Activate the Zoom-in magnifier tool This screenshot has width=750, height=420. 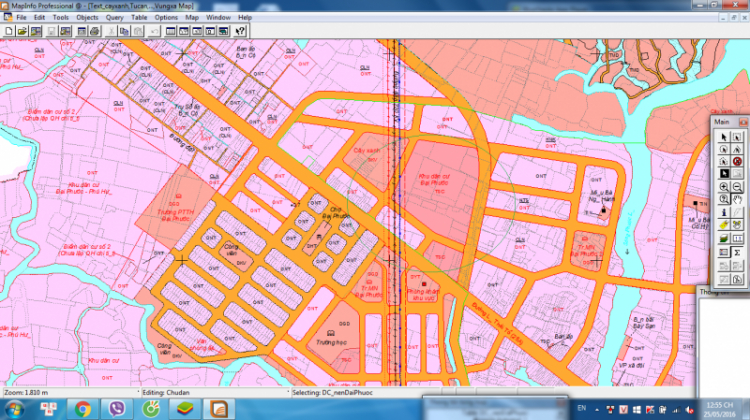pyautogui.click(x=724, y=187)
